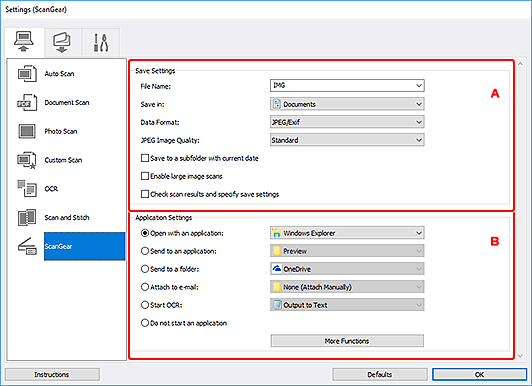The width and height of the screenshot is (532, 386).
Task: Click the scrollbar up arrow
Action: (521, 63)
